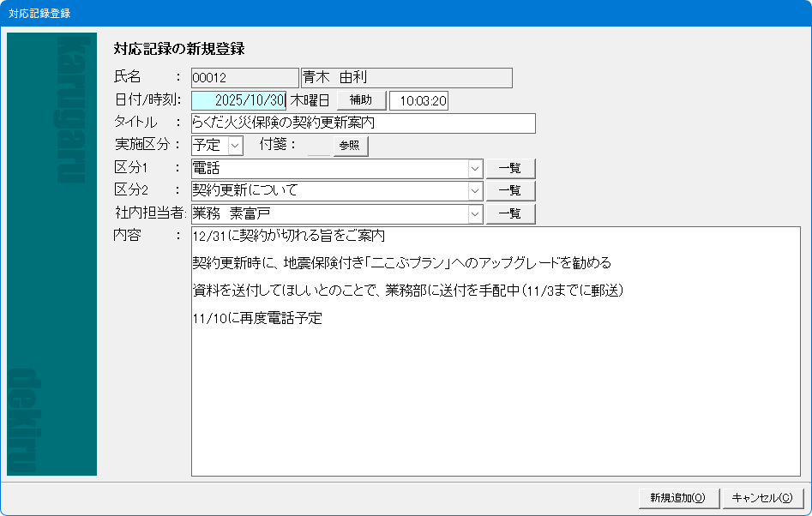Click the time field showing 10:03:20
The height and width of the screenshot is (516, 812).
pos(418,101)
